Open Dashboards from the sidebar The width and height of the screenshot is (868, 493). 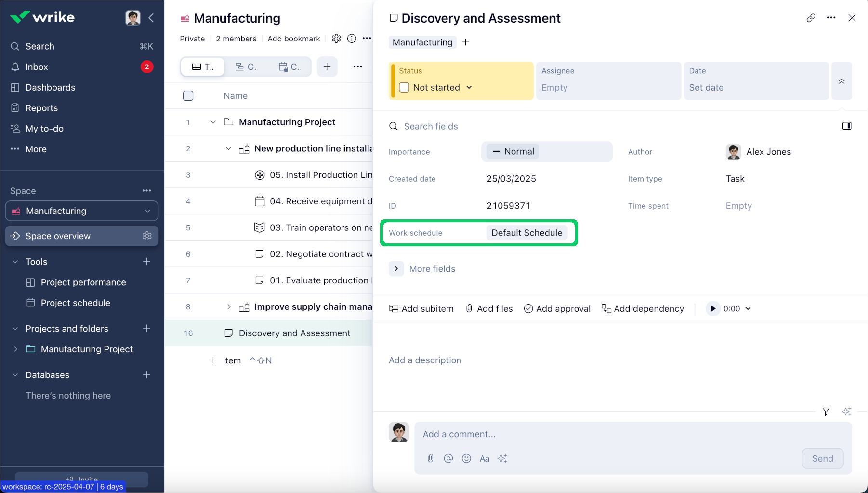point(50,87)
